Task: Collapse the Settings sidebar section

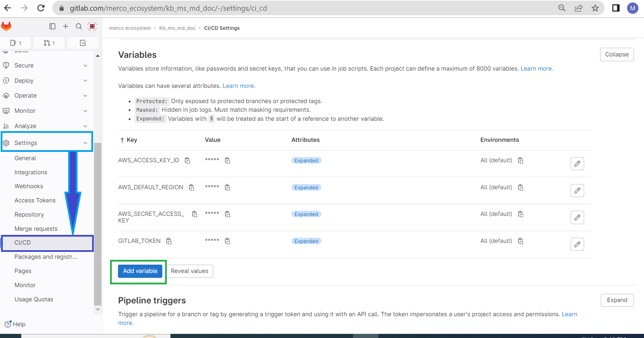Action: coord(47,143)
